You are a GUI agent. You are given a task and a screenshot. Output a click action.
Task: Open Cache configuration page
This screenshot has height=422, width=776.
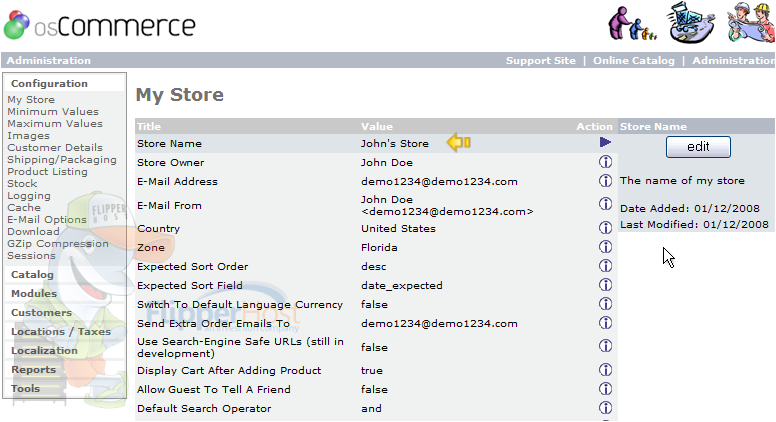click(x=24, y=207)
